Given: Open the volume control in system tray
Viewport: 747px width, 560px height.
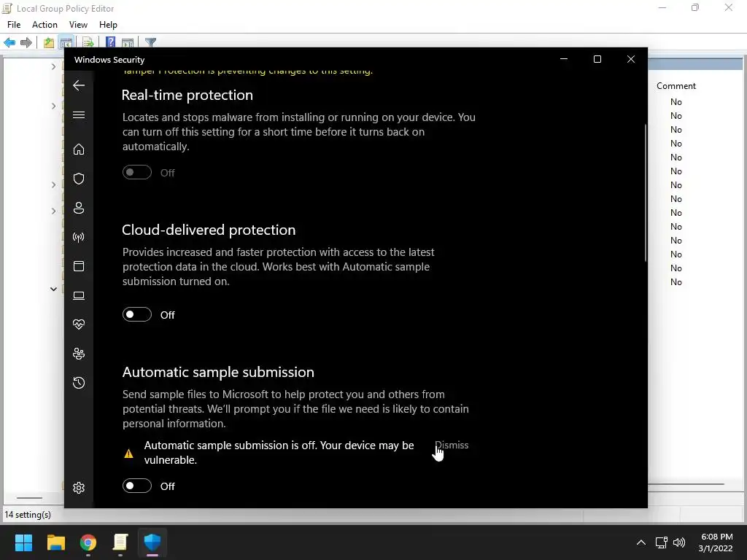Looking at the screenshot, I should click(x=679, y=542).
